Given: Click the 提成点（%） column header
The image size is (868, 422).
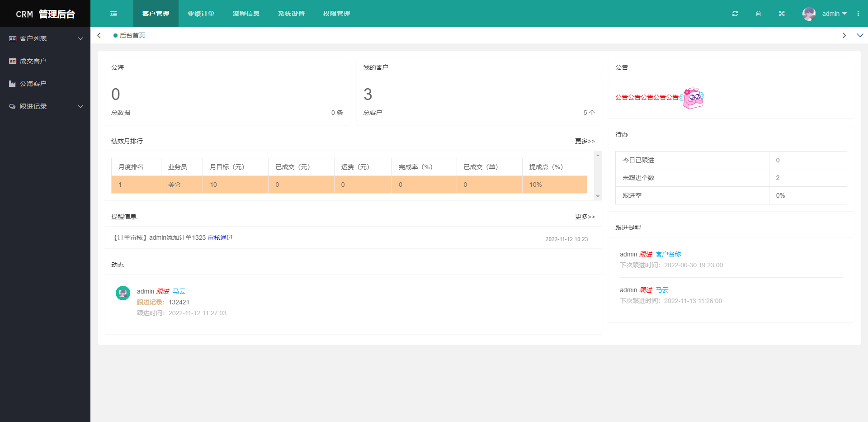Looking at the screenshot, I should 555,167.
